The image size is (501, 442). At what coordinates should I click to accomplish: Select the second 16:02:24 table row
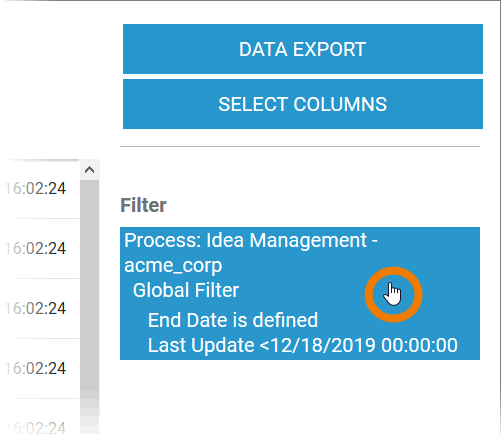tap(40, 249)
